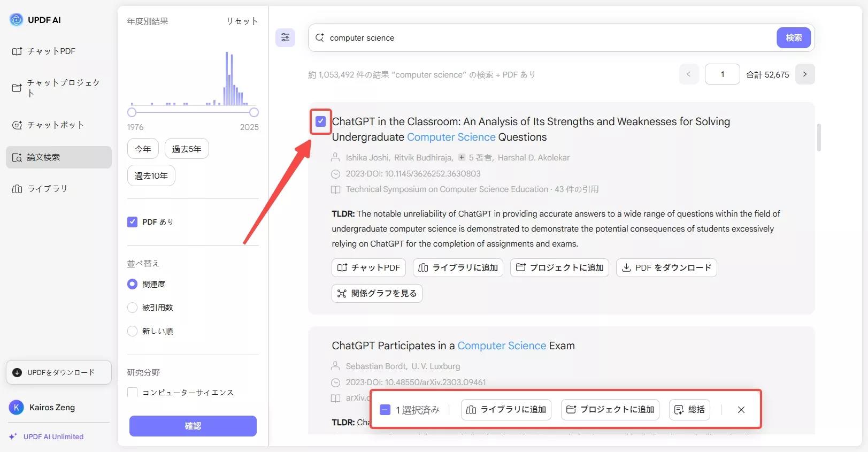The width and height of the screenshot is (868, 452).
Task: Click the PDF をダウンロード button
Action: pyautogui.click(x=667, y=267)
